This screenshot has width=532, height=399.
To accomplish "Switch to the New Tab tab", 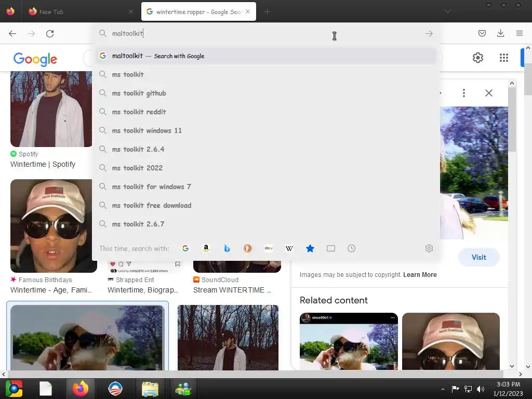I will pyautogui.click(x=78, y=11).
